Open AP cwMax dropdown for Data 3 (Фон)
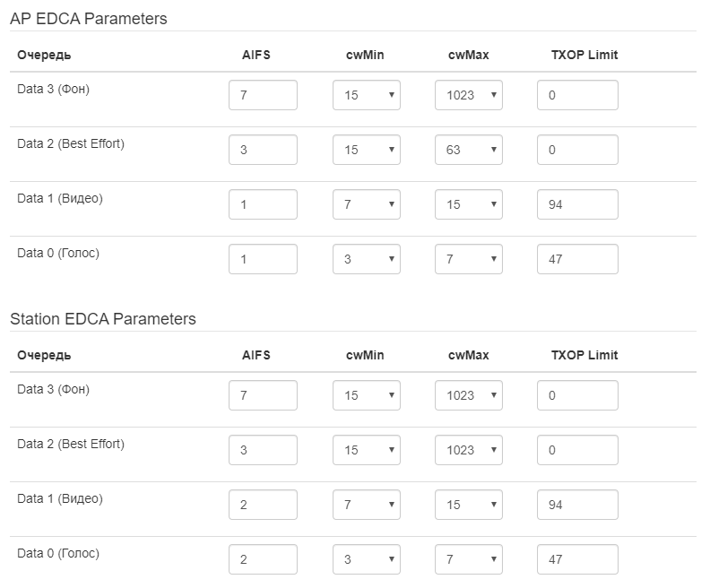This screenshot has width=710, height=588. click(x=468, y=95)
